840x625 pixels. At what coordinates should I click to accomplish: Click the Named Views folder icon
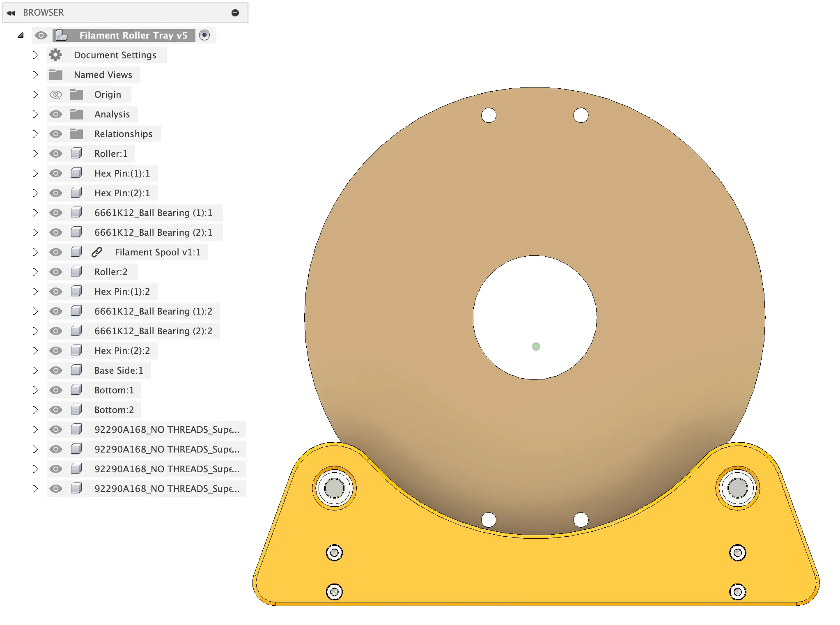pyautogui.click(x=55, y=75)
